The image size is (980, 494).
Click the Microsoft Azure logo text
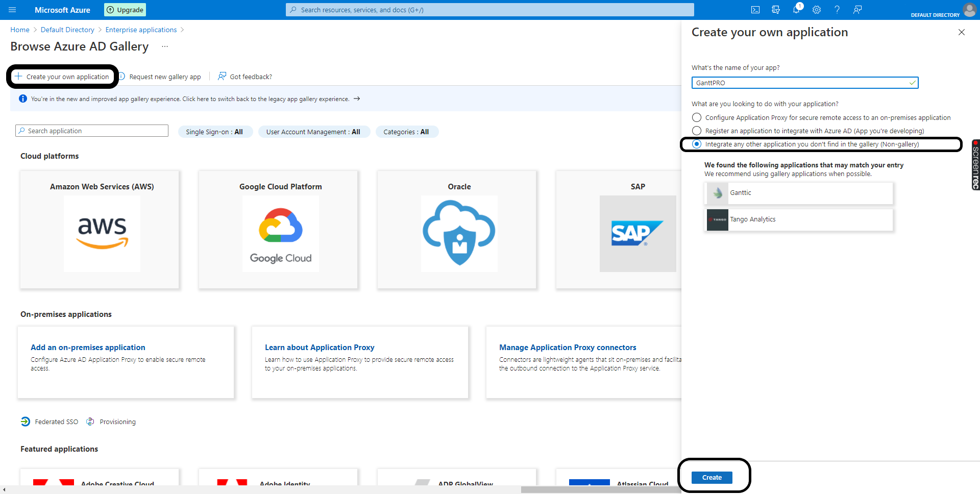62,10
